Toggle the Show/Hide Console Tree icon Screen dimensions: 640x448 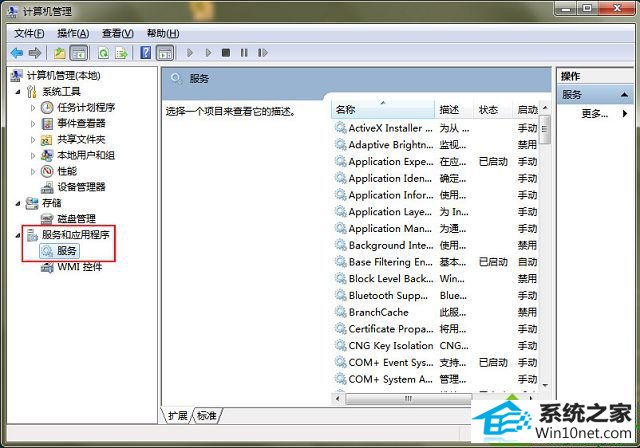click(x=79, y=53)
